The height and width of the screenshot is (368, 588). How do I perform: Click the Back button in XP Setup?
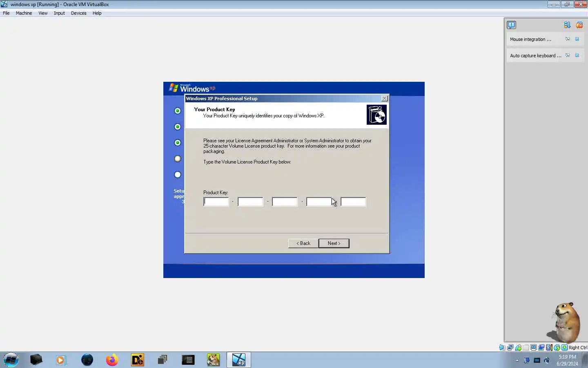[x=303, y=243]
